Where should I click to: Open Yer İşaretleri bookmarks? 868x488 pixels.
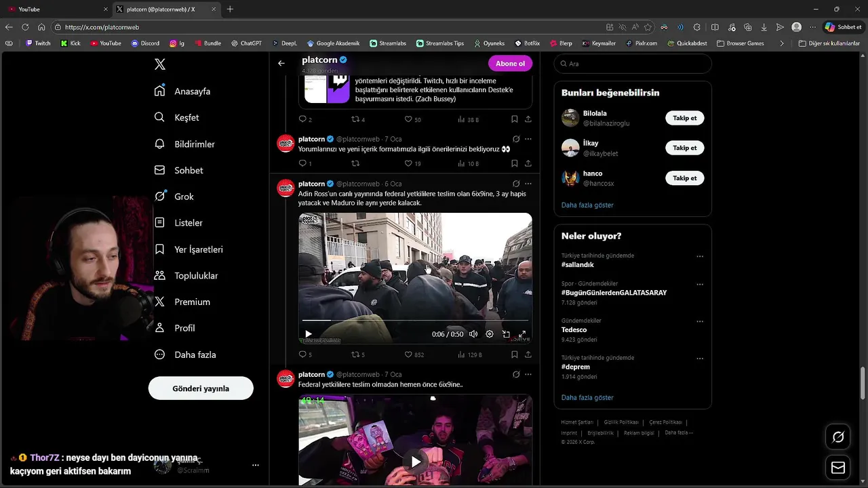point(189,249)
